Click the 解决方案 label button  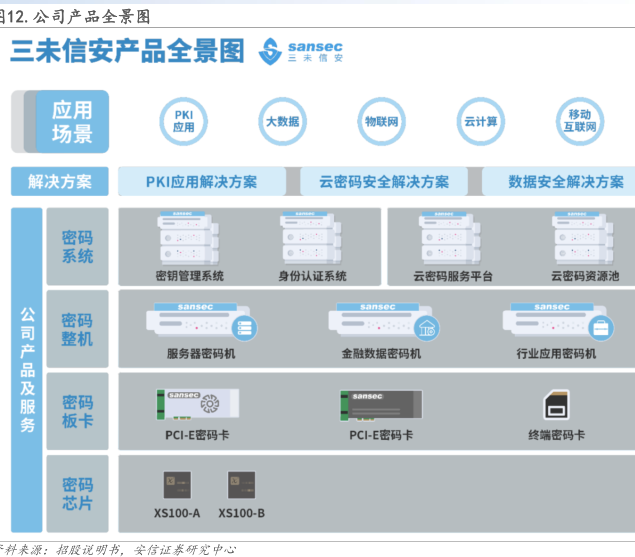59,181
